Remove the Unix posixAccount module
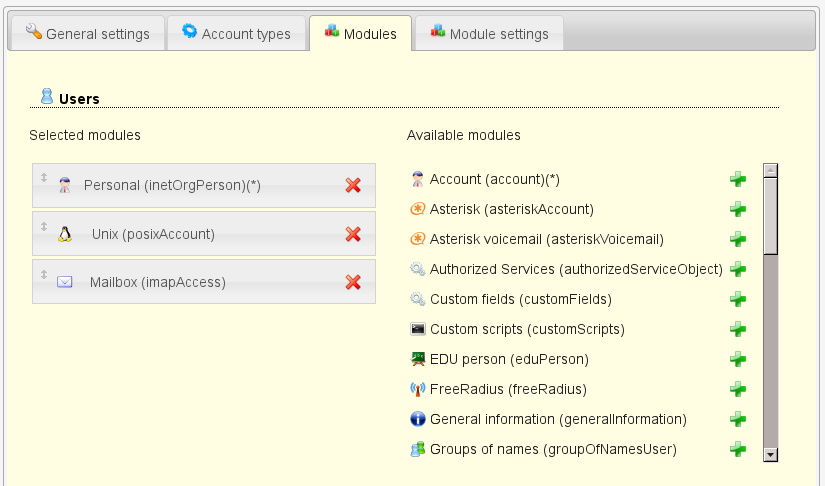825x486 pixels. 352,234
